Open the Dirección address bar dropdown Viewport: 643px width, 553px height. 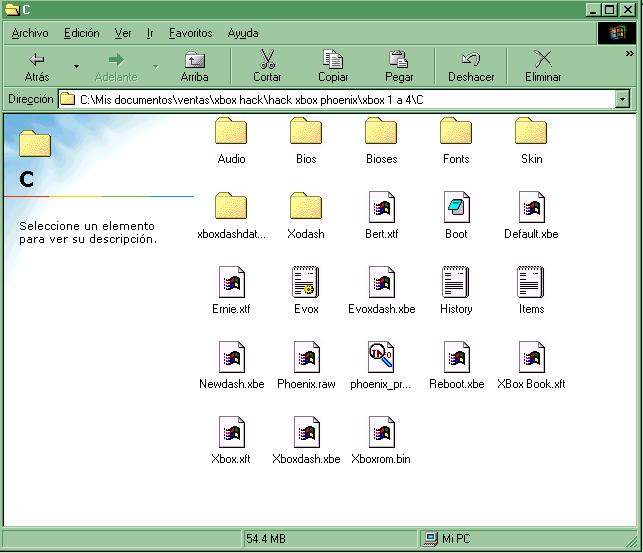tap(622, 99)
